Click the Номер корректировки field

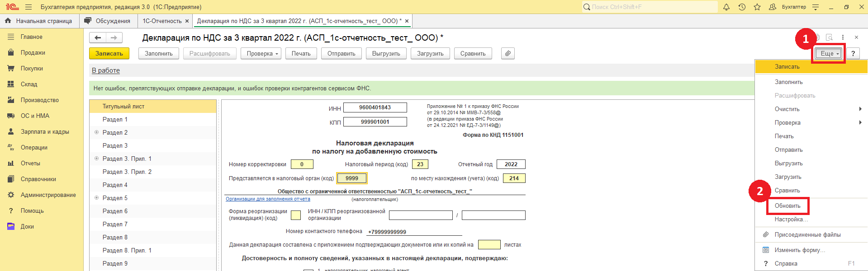[x=302, y=164]
